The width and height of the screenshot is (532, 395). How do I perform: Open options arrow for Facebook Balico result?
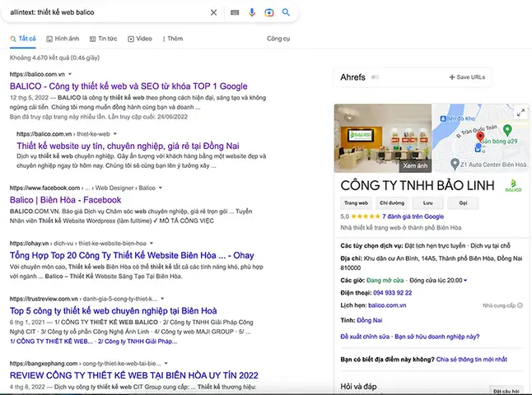pyautogui.click(x=161, y=188)
